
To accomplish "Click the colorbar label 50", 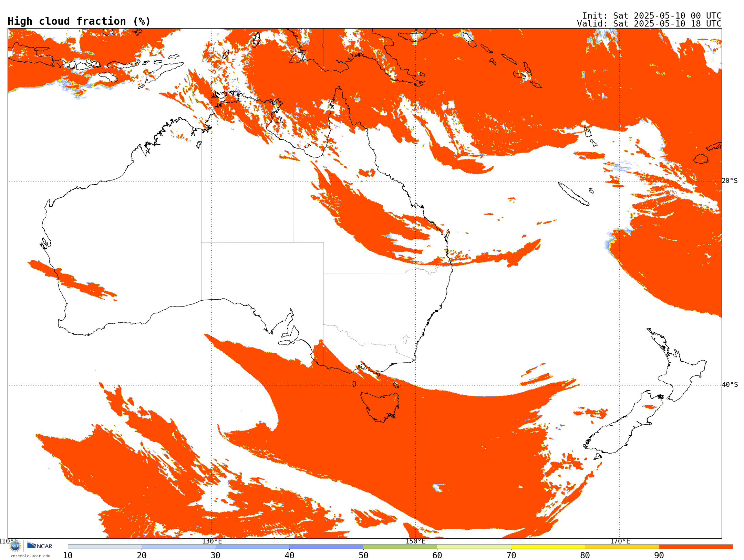I will pos(363,556).
